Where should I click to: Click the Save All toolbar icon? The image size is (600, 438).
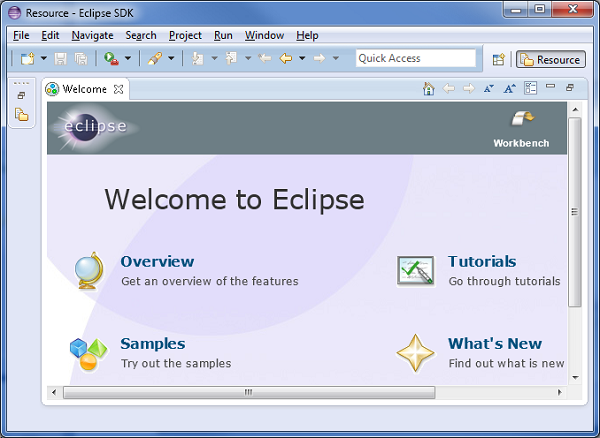click(81, 59)
